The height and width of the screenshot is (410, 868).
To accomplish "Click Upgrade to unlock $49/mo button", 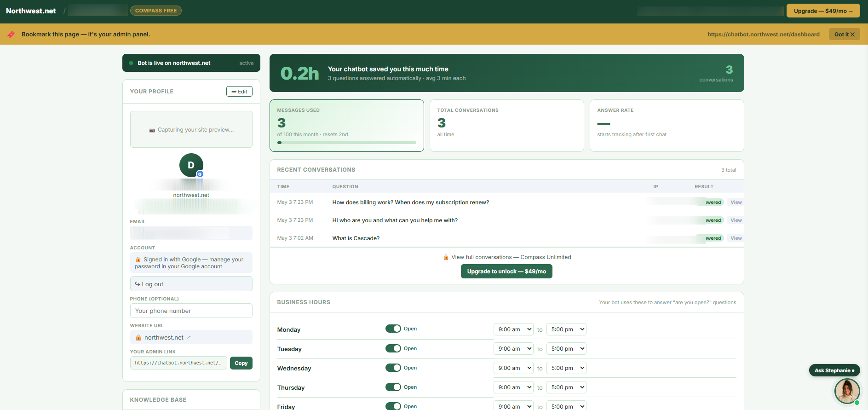I will (x=506, y=271).
